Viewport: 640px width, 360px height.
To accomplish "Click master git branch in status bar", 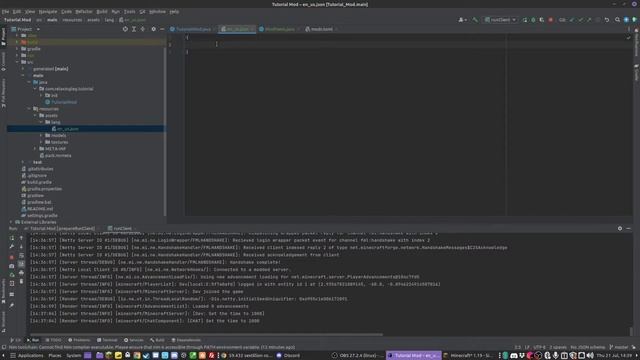I will tap(618, 347).
